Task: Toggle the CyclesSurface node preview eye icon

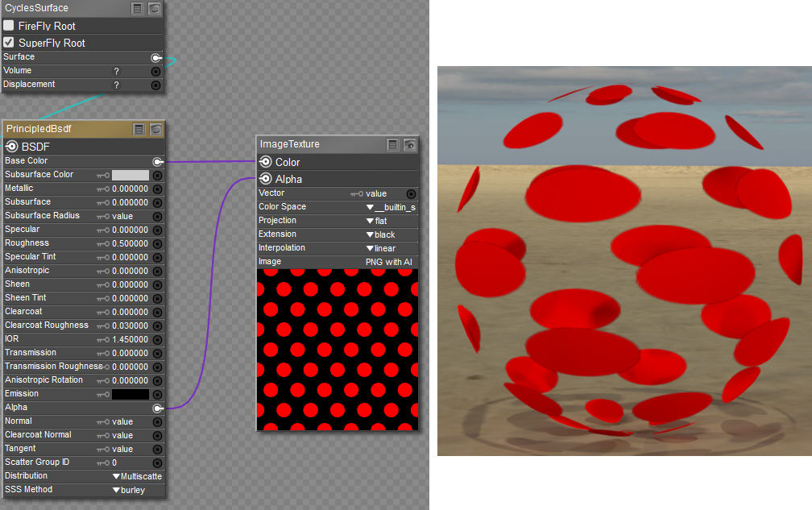Action: (x=155, y=8)
